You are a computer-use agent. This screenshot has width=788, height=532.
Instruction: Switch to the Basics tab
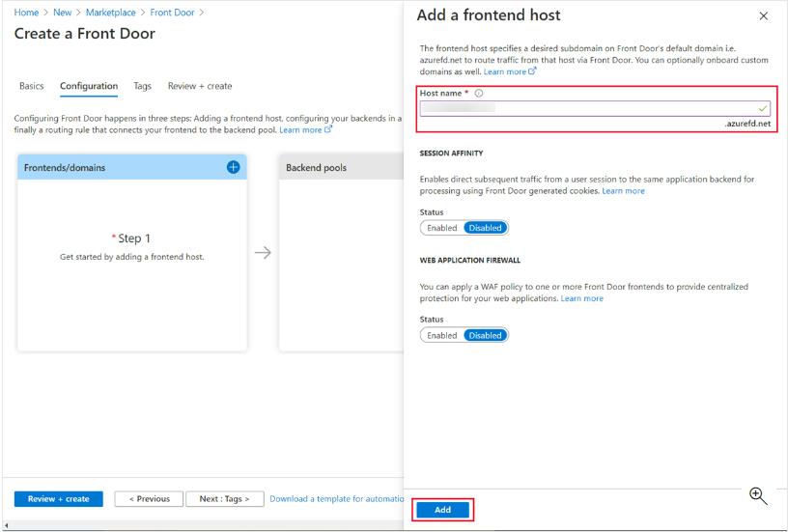31,86
